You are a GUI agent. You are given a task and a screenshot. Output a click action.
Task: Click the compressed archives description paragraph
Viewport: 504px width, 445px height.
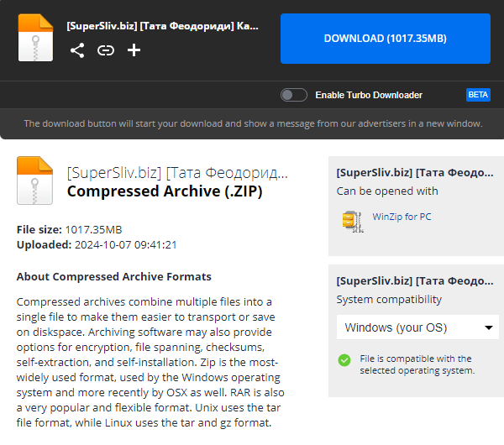point(150,362)
